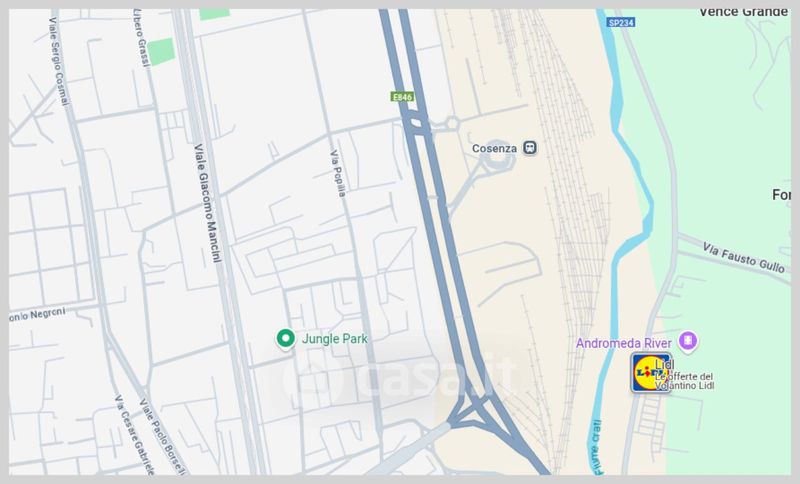The height and width of the screenshot is (484, 800).
Task: Click the Via Fausto Gullo road label
Action: [x=743, y=258]
